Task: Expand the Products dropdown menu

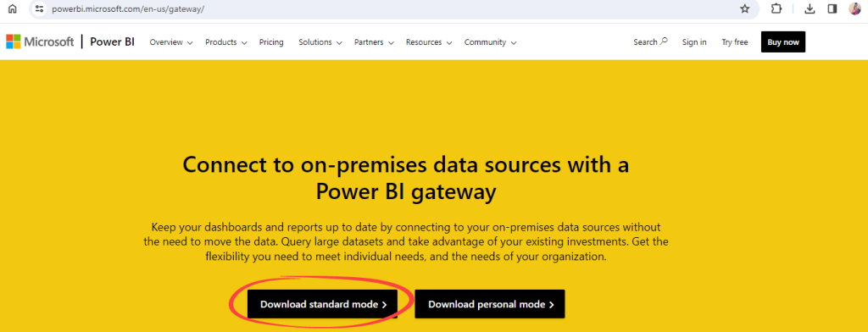Action: [225, 42]
